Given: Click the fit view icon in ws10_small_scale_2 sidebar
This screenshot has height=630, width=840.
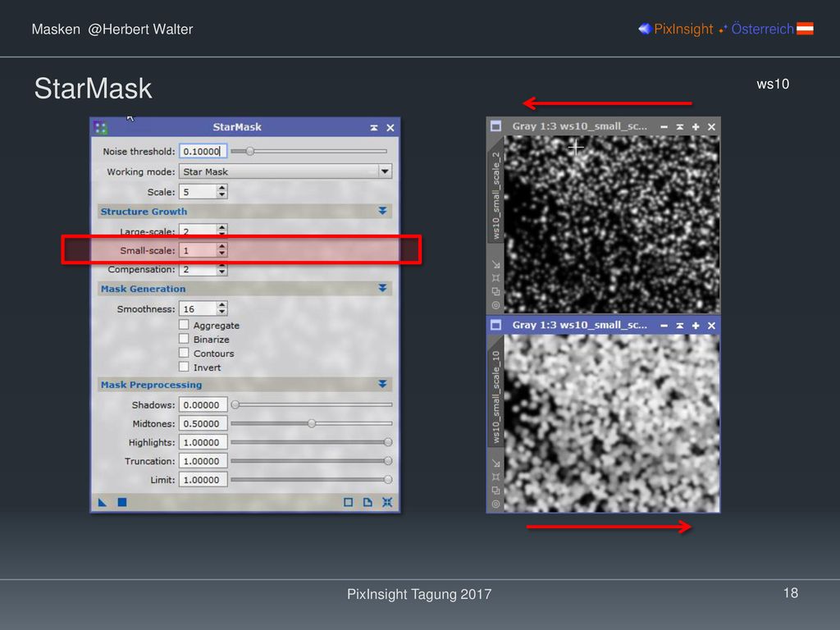Looking at the screenshot, I should pos(496,278).
